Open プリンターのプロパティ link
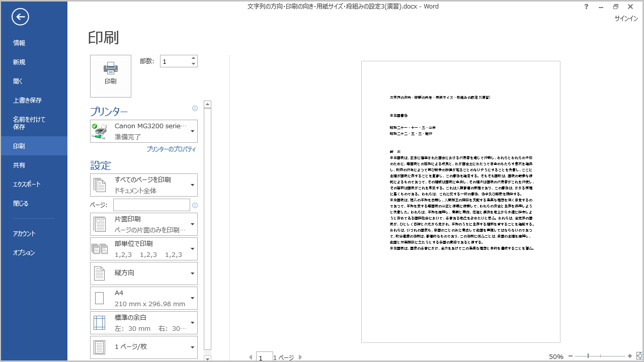The height and width of the screenshot is (362, 644). tap(171, 149)
